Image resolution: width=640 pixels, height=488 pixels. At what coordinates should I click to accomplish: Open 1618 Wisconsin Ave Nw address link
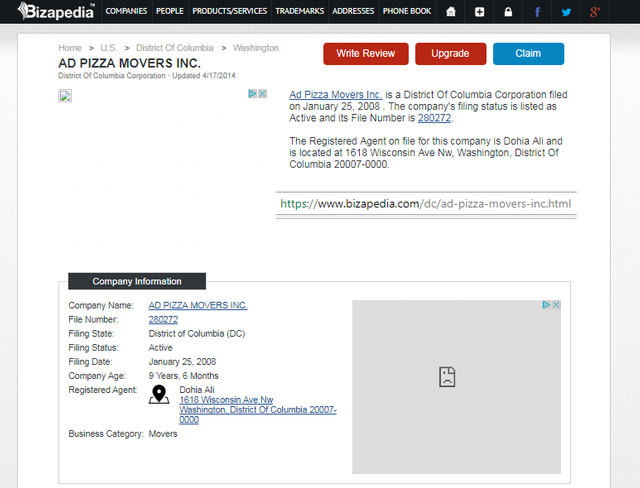[x=226, y=400]
